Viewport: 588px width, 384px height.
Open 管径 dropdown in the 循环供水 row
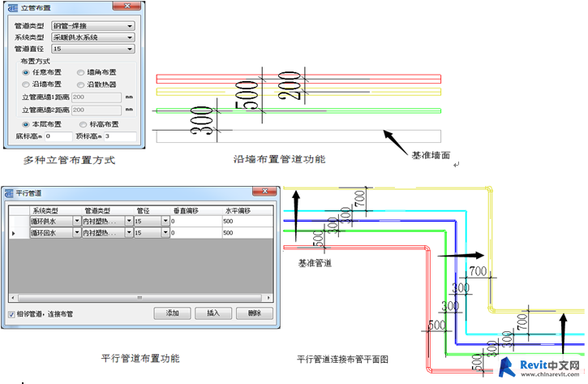(165, 221)
